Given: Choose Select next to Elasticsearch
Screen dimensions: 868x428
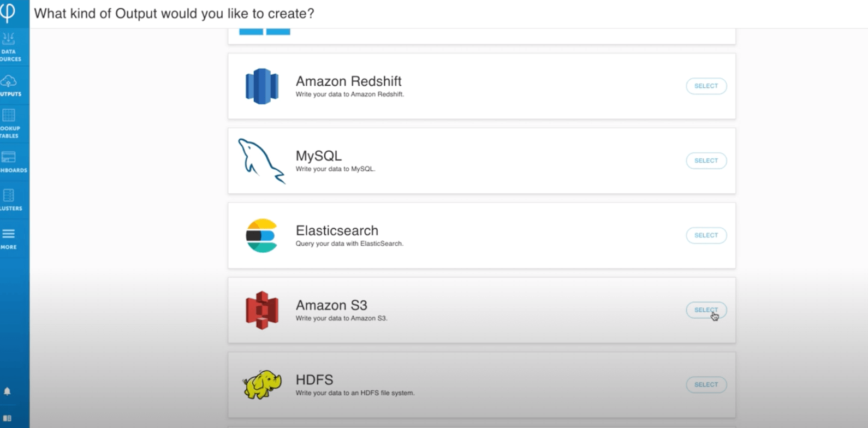Looking at the screenshot, I should (x=706, y=235).
